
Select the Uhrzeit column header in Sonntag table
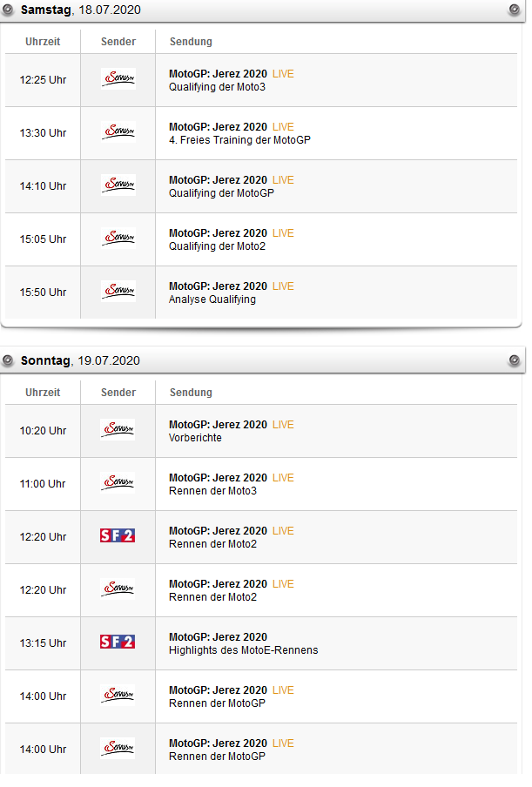[x=43, y=393]
